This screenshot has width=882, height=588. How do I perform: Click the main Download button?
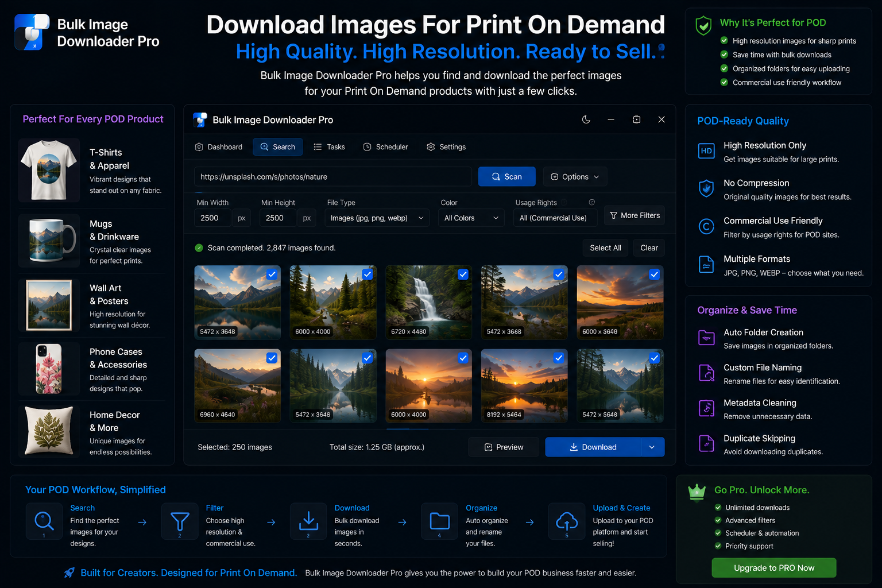point(593,447)
